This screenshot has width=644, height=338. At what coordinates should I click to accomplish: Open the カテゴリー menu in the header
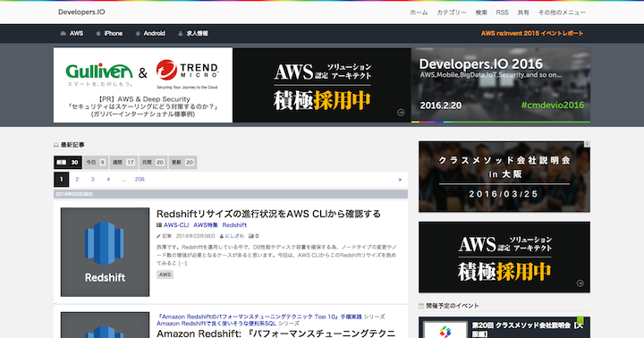coord(452,13)
